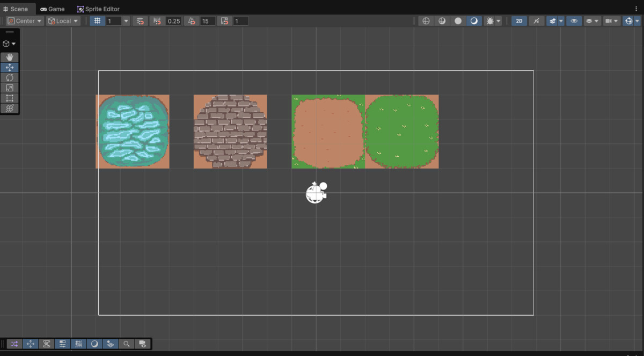Open the three-dot window options menu
644x356 pixels.
point(636,9)
